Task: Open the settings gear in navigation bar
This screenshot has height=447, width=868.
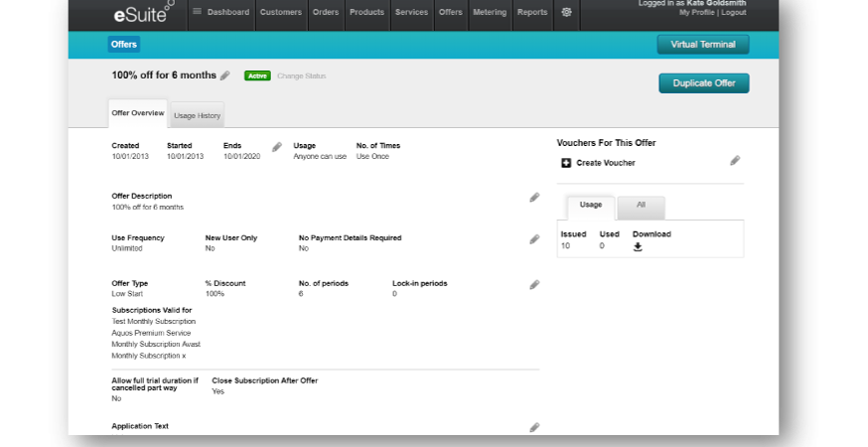Action: [x=566, y=13]
